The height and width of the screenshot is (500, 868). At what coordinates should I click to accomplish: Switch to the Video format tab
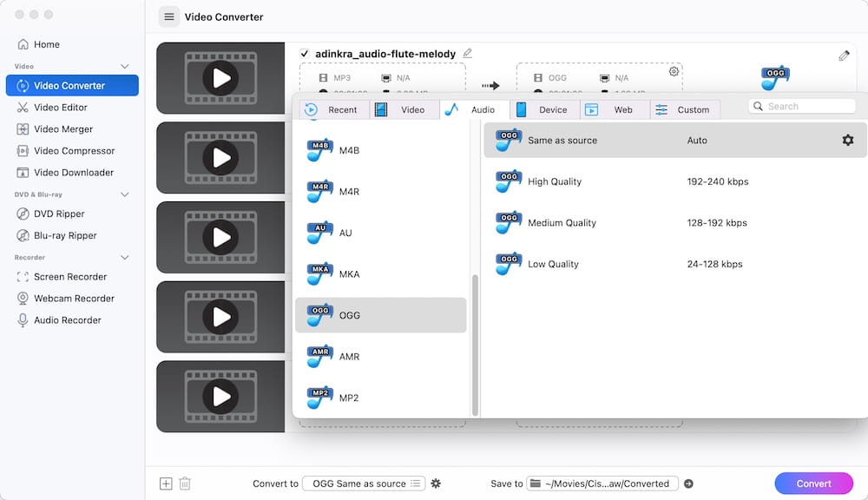point(403,109)
